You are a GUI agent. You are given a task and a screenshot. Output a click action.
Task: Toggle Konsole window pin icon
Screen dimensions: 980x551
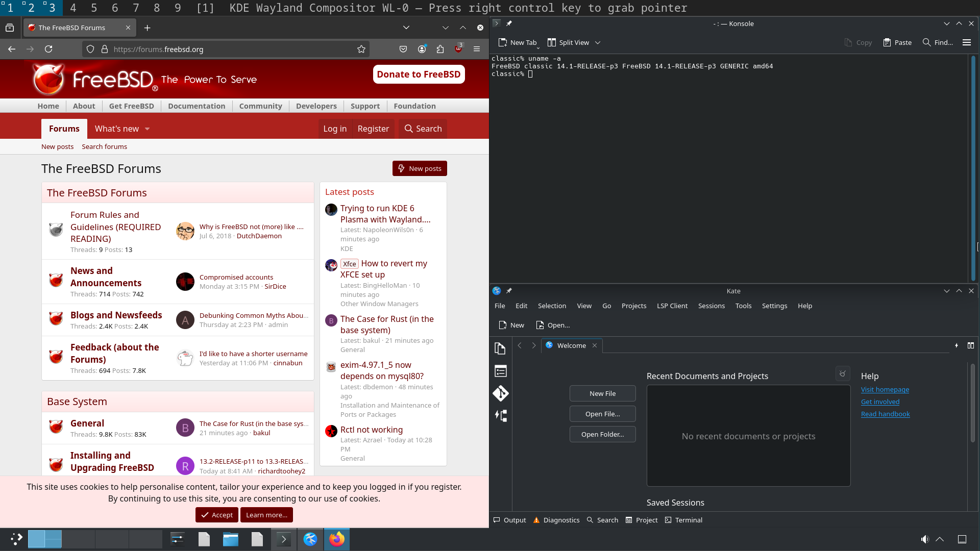pyautogui.click(x=509, y=23)
